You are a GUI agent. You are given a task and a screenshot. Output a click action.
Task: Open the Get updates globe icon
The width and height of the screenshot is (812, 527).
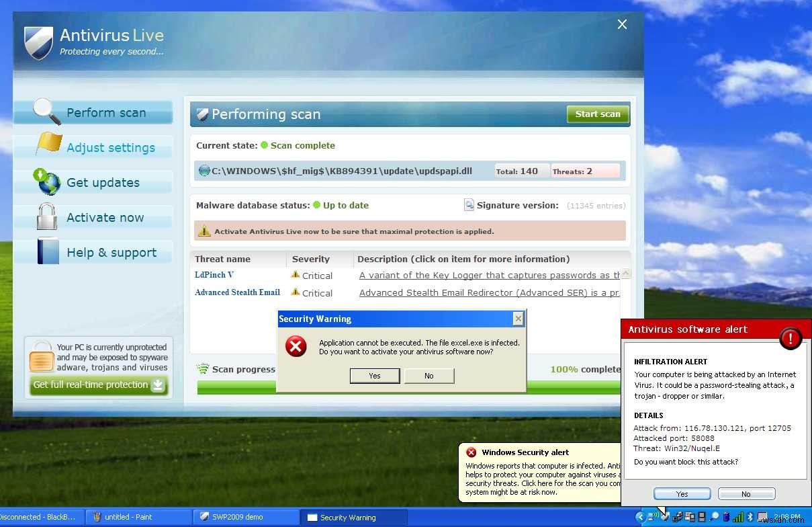click(47, 181)
